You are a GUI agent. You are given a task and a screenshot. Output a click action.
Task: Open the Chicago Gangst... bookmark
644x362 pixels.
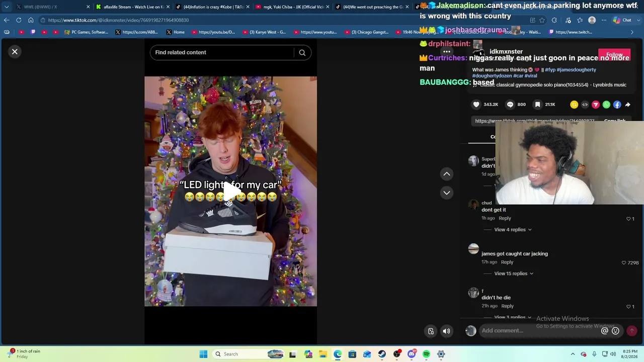[366, 32]
